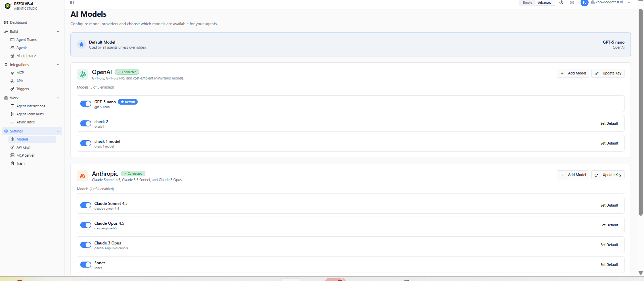Turn off the Claude Opus 4.5 toggle
Screen dimensions: 644x281
click(x=86, y=225)
